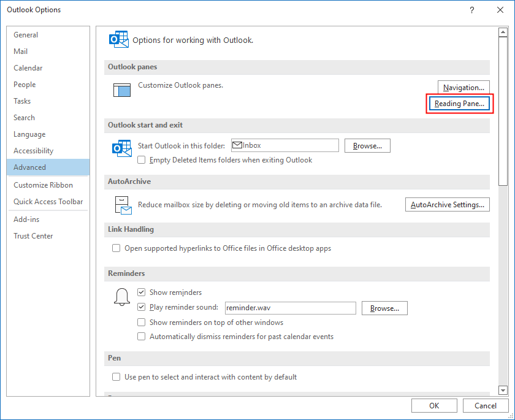The image size is (515, 420).
Task: Open the Reading Pane settings
Action: (459, 104)
